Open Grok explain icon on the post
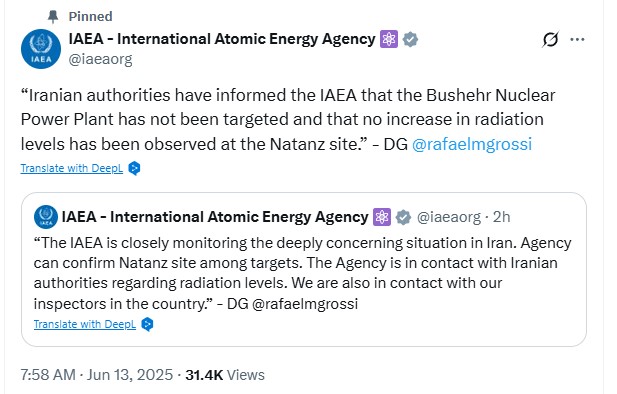The height and width of the screenshot is (394, 617). point(550,39)
